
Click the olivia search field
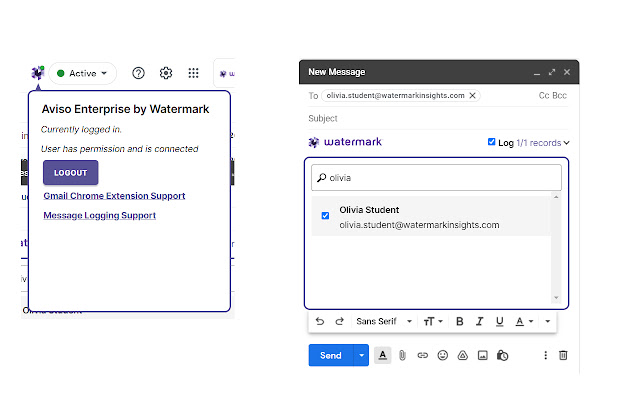coord(436,178)
